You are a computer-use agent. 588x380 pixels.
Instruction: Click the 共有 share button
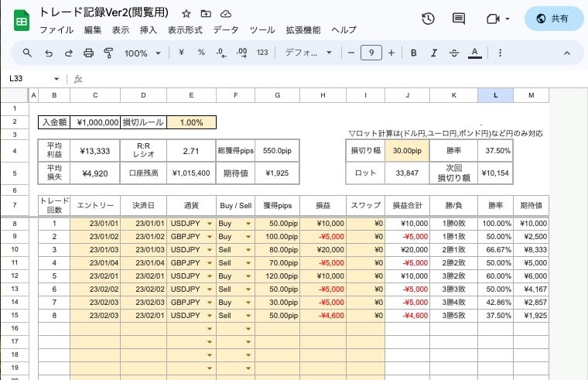(554, 19)
